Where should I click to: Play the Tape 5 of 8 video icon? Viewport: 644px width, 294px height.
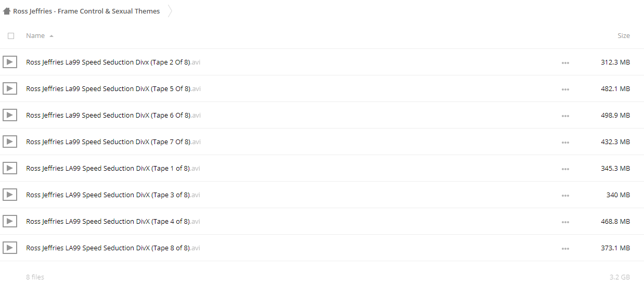point(9,88)
